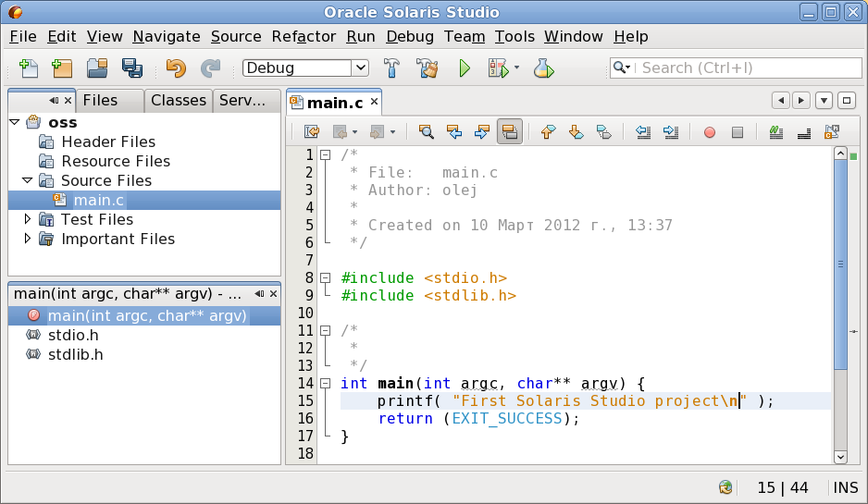This screenshot has height=504, width=868.
Task: Start macro recording red circle
Action: pyautogui.click(x=709, y=132)
